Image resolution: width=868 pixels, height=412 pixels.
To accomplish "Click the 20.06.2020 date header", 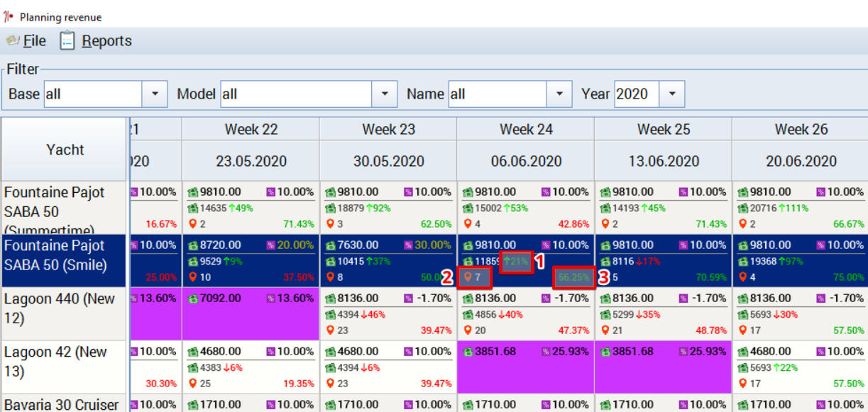I will tap(801, 161).
